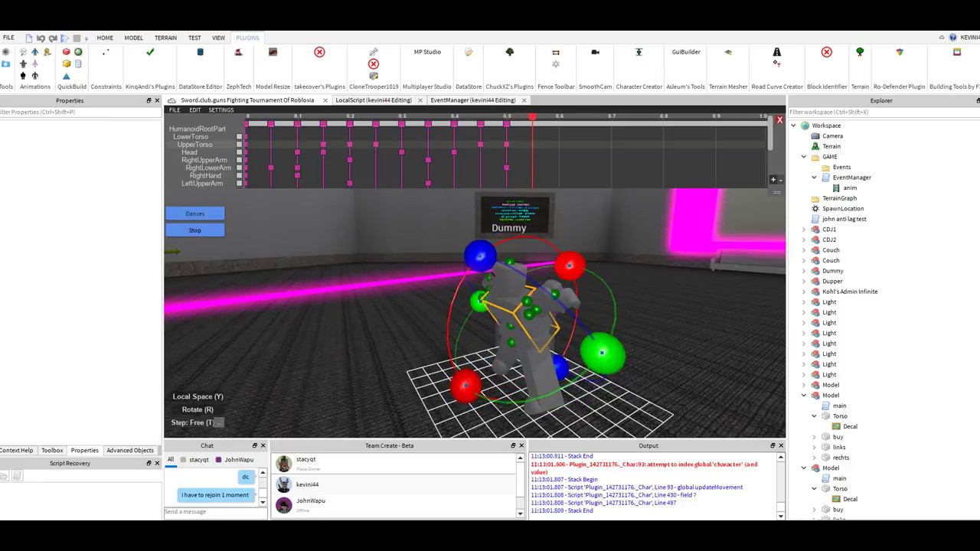Open animation editor EDIT menu
Screen dimensions: 980x551
pyautogui.click(x=195, y=110)
